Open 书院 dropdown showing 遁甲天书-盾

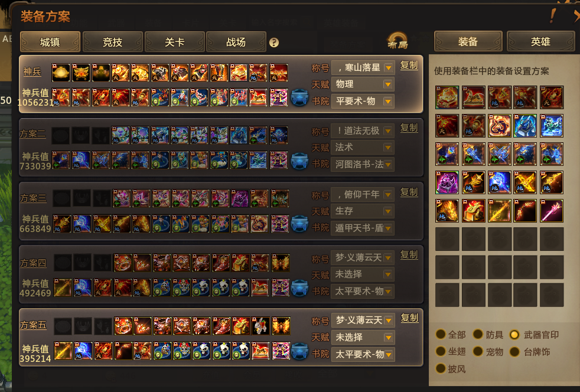[363, 228]
